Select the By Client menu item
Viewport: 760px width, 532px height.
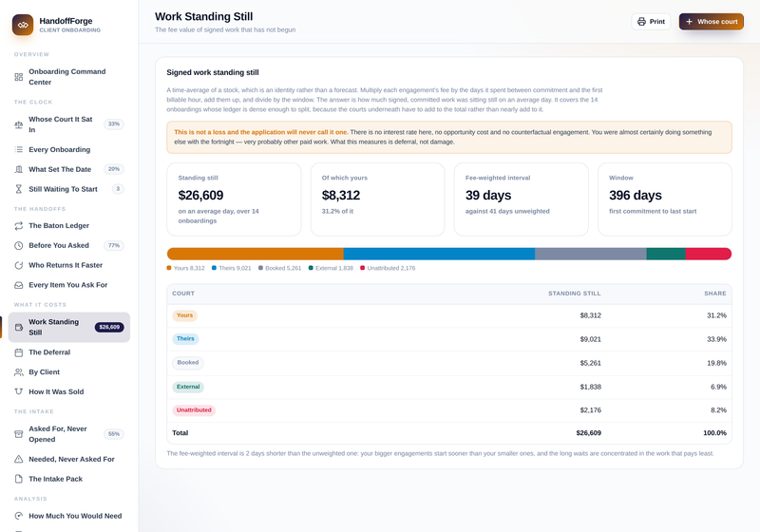(68, 372)
